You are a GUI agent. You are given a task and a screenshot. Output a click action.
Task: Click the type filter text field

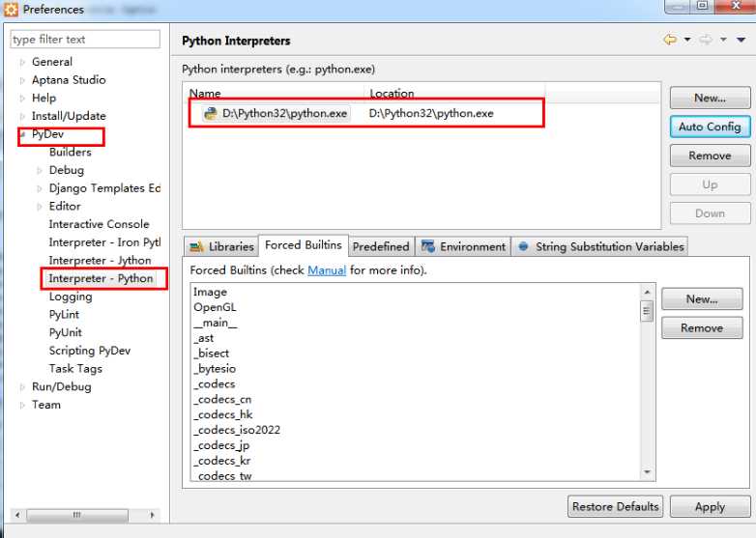click(x=85, y=40)
